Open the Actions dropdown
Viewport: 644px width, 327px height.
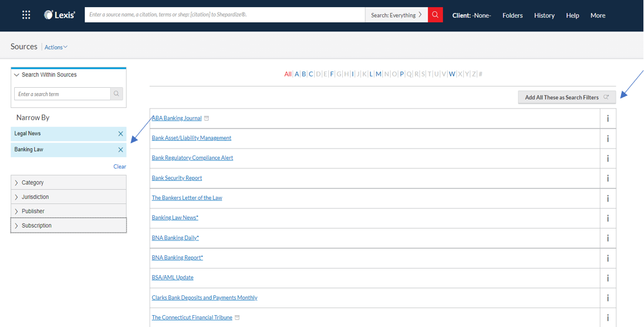point(56,47)
